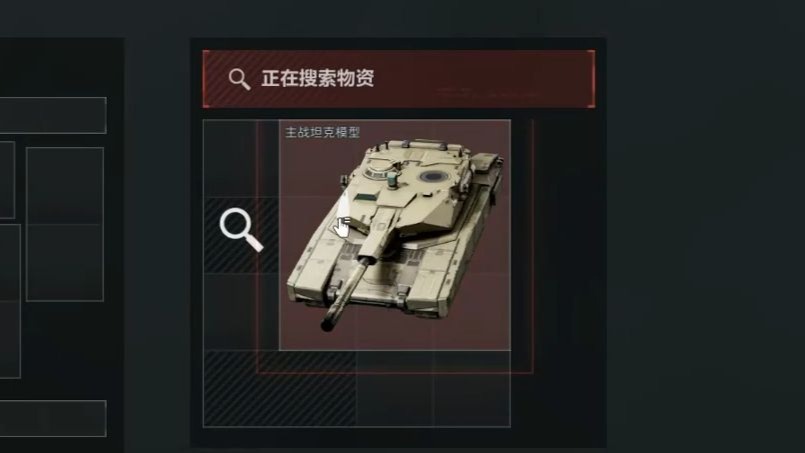Click the round emblem on the tank turret

click(x=431, y=177)
